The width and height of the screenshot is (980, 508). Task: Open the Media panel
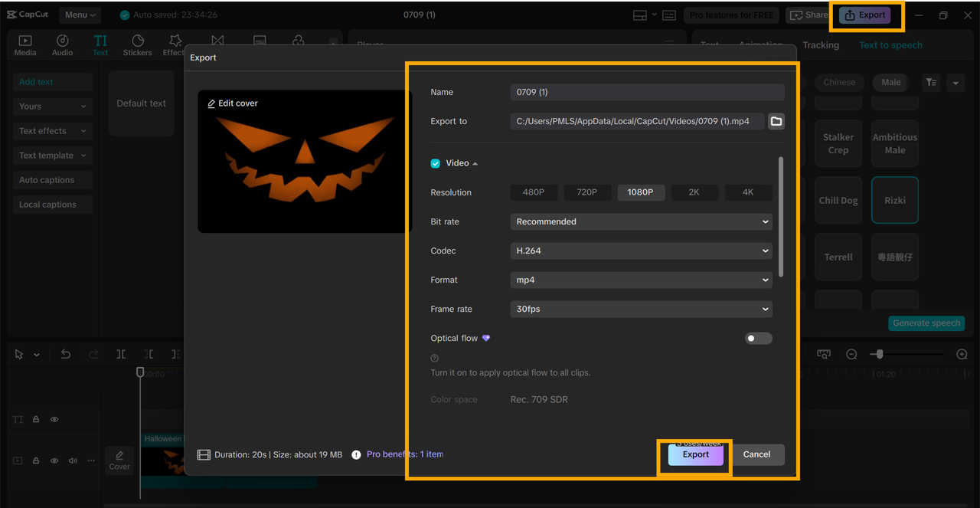click(25, 45)
